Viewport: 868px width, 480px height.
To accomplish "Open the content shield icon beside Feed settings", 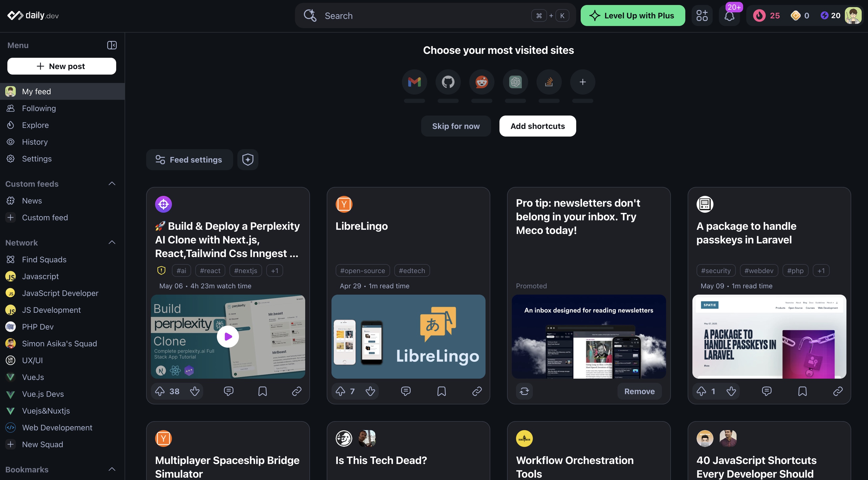I will [248, 160].
